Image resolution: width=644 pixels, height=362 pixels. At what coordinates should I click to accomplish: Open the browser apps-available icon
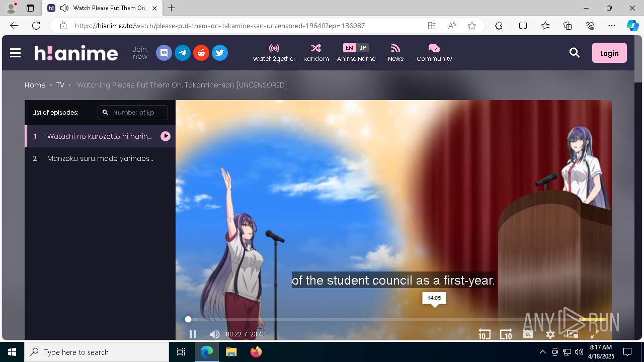pos(432,26)
